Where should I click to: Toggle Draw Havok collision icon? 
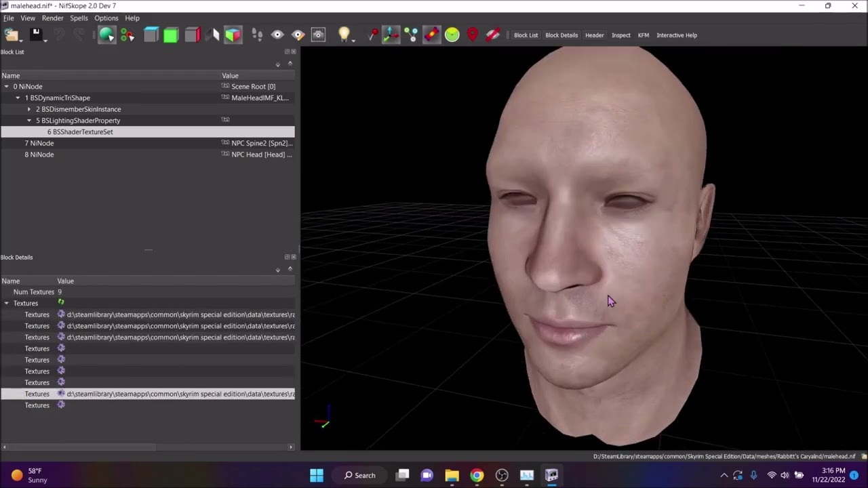tap(432, 35)
